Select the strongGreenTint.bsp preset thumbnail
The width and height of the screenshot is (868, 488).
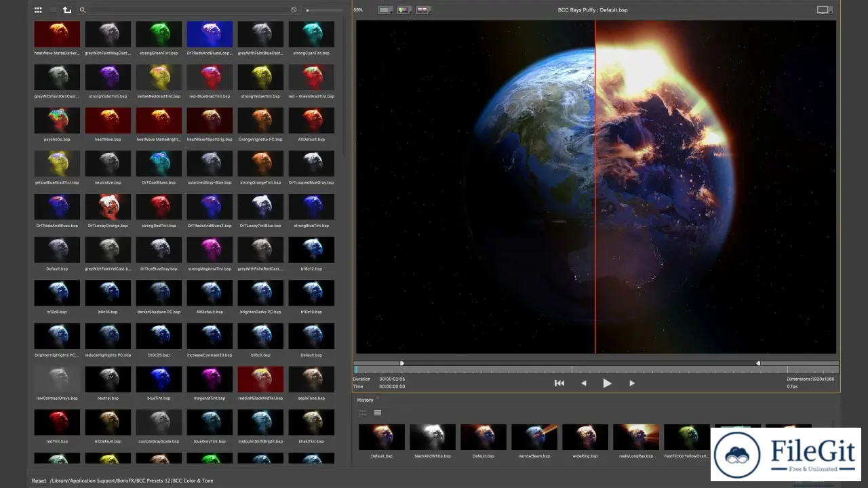159,35
